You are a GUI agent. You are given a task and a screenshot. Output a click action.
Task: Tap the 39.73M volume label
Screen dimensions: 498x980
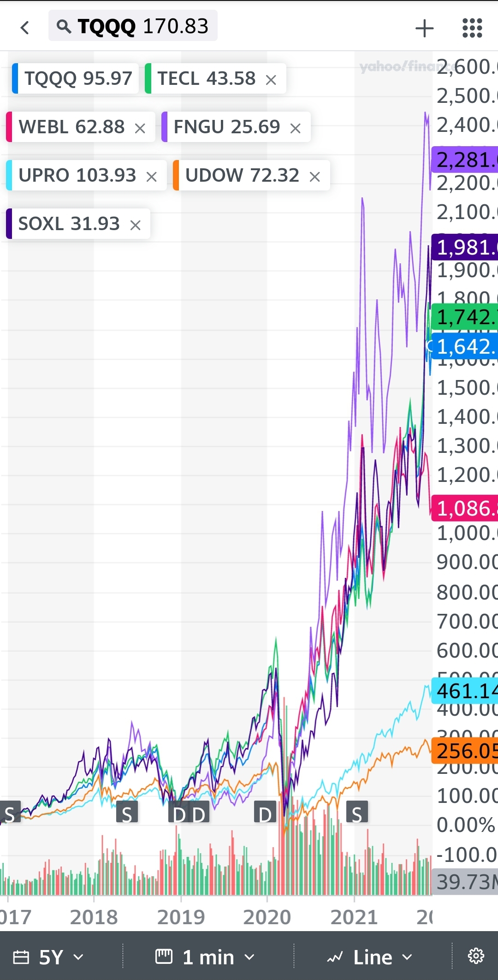pos(465,882)
